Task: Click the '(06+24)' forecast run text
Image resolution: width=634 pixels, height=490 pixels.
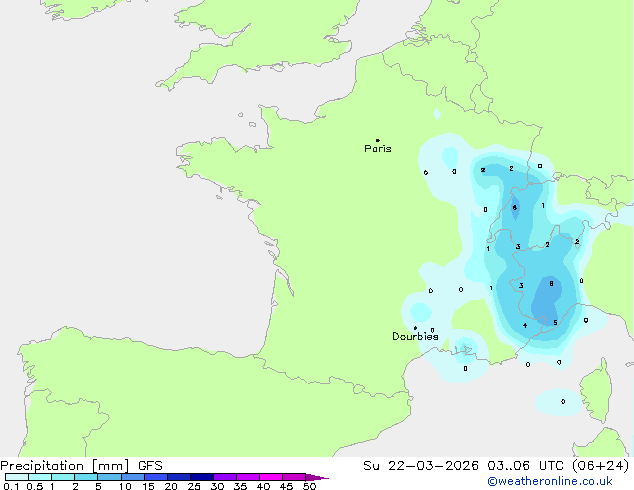Action: (600, 466)
